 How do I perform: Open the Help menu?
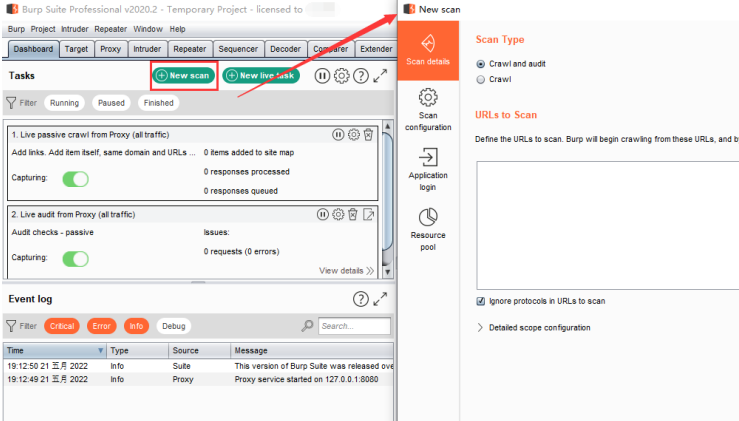[x=177, y=29]
